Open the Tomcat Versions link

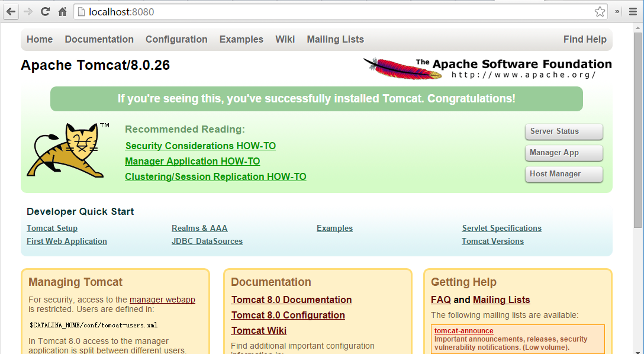[x=493, y=242]
